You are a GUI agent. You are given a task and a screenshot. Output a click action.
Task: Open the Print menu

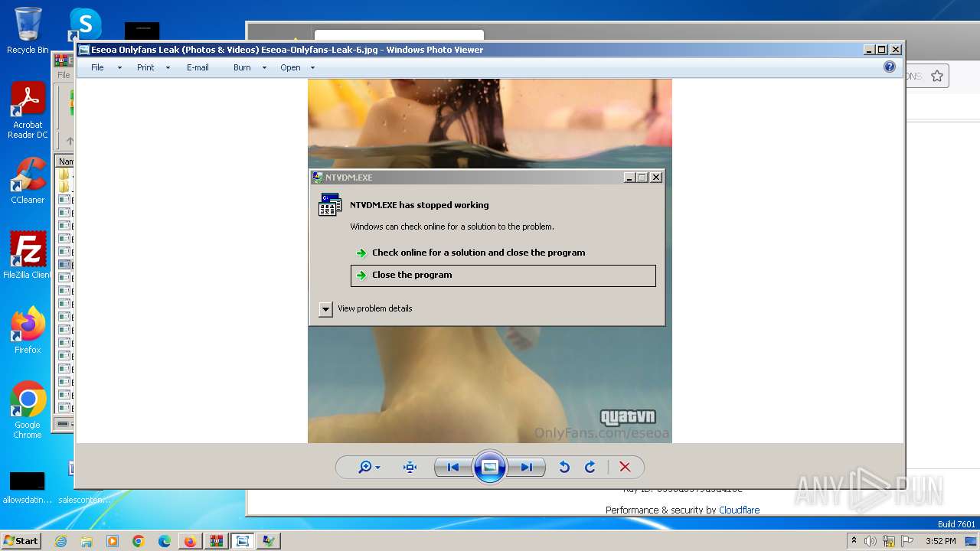(x=145, y=67)
